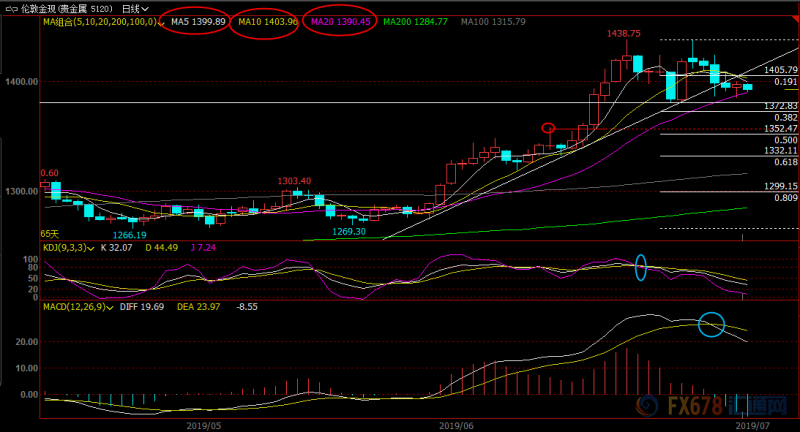Select the MA10 1403.96 label

pyautogui.click(x=267, y=21)
